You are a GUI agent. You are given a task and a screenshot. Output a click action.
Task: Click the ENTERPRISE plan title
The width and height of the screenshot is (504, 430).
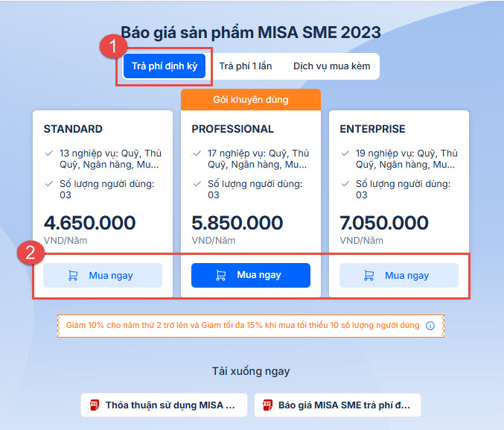pyautogui.click(x=373, y=129)
